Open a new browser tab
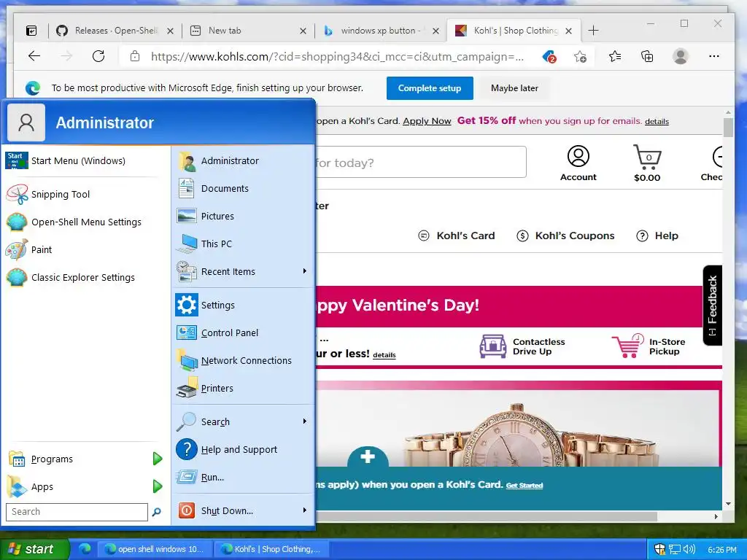 click(x=593, y=31)
